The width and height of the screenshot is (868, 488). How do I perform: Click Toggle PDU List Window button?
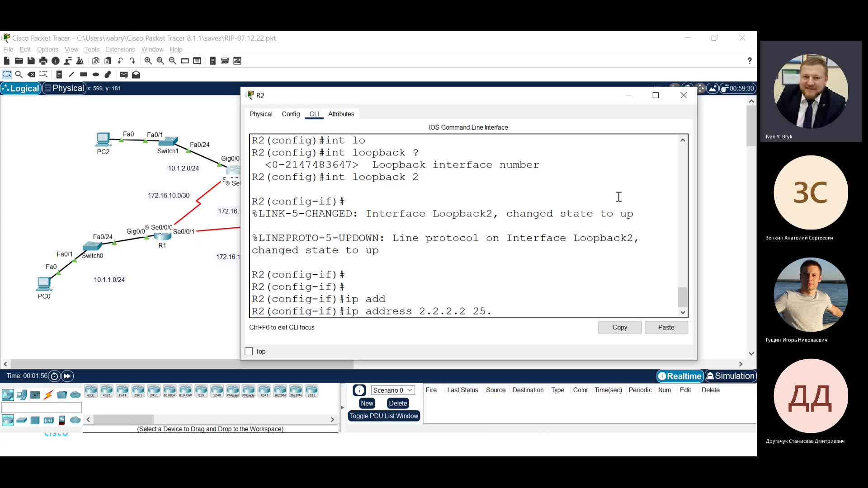pos(384,416)
